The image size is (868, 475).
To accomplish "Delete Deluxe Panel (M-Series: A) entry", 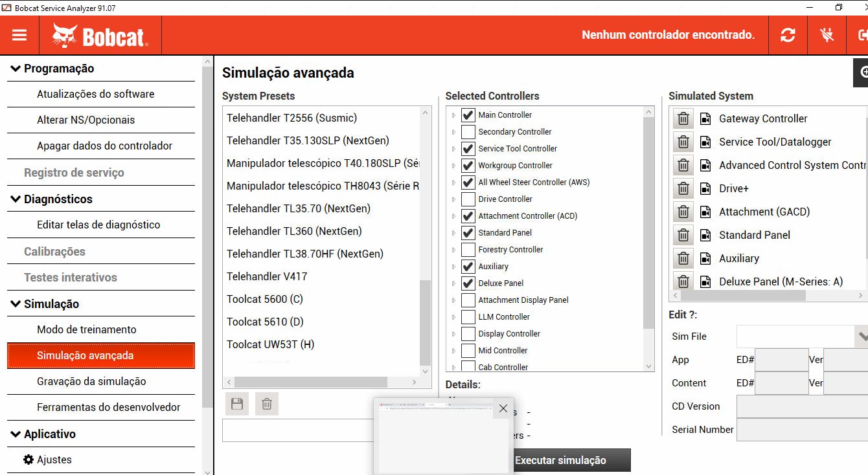I will pos(683,280).
